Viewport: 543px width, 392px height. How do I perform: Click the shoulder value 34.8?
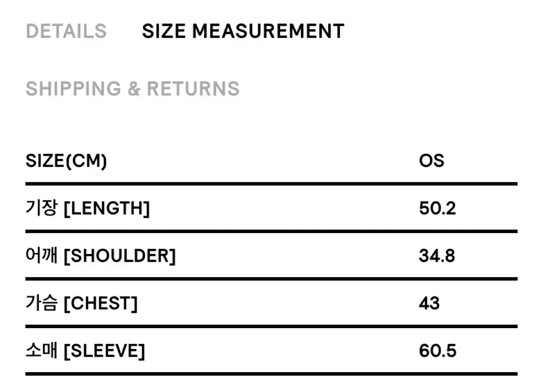[x=437, y=256]
